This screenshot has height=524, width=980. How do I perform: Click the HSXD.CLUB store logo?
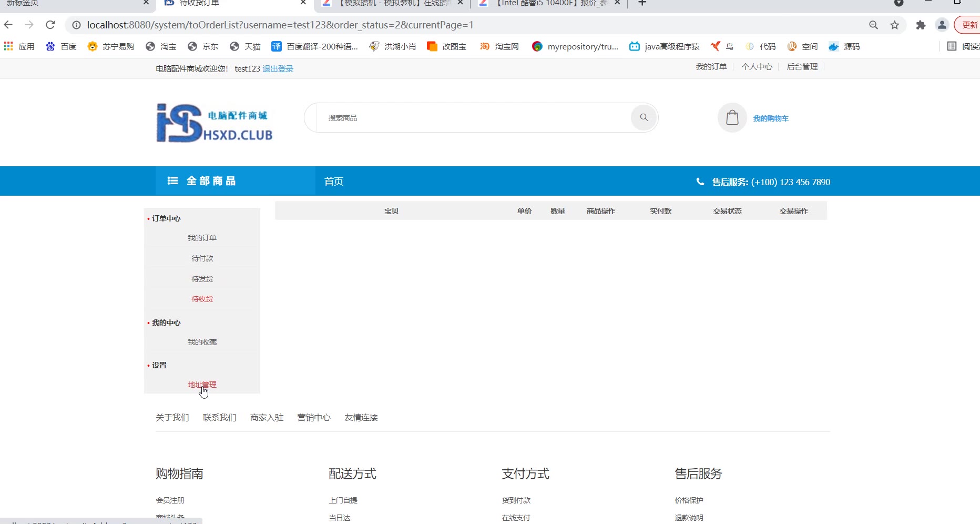coord(215,123)
